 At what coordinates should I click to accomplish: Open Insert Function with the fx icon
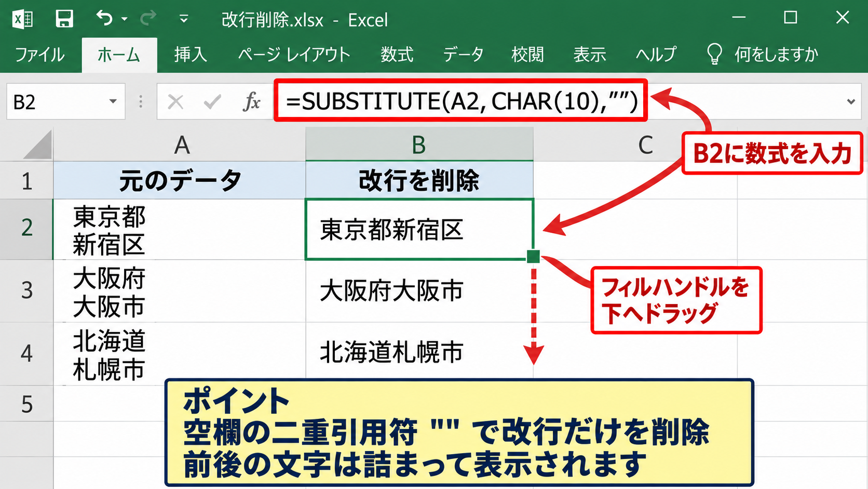(x=252, y=102)
